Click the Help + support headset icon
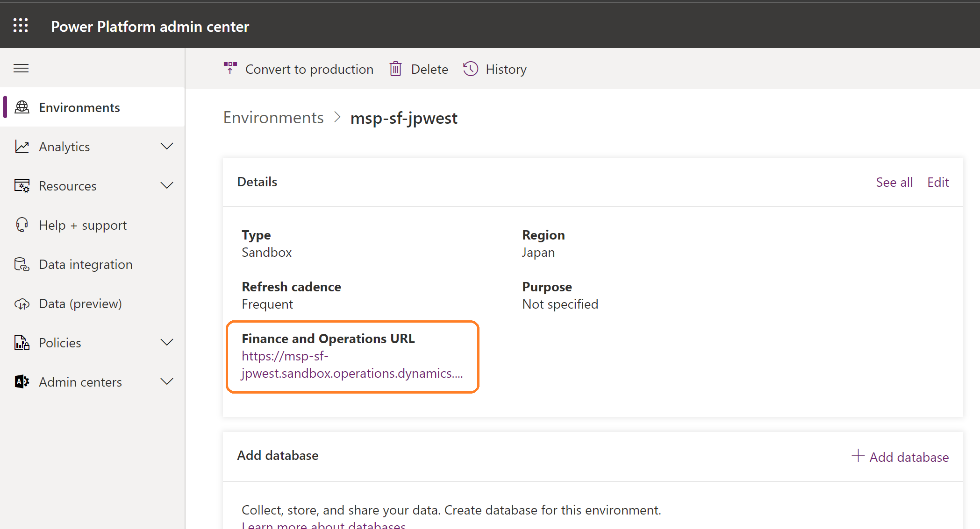This screenshot has height=529, width=980. pyautogui.click(x=22, y=225)
